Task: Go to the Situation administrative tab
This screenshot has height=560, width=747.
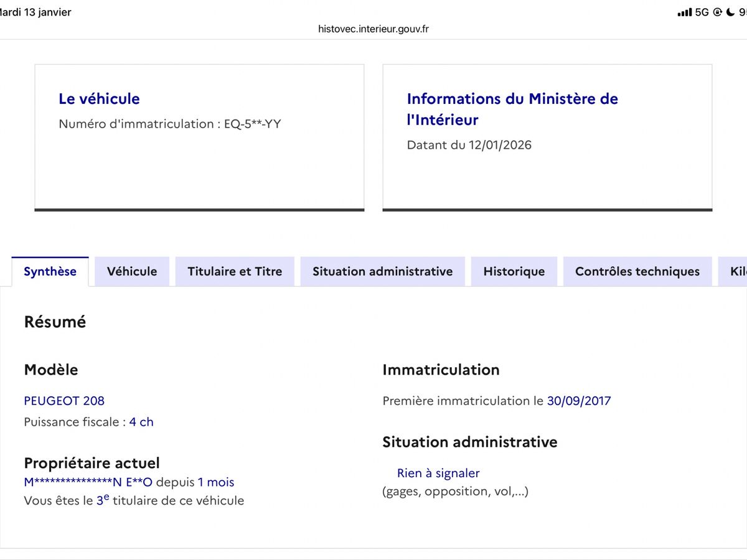Action: (382, 271)
